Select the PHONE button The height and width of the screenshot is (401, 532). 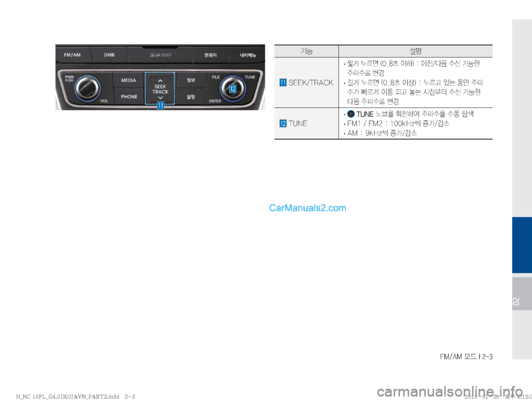tap(129, 96)
